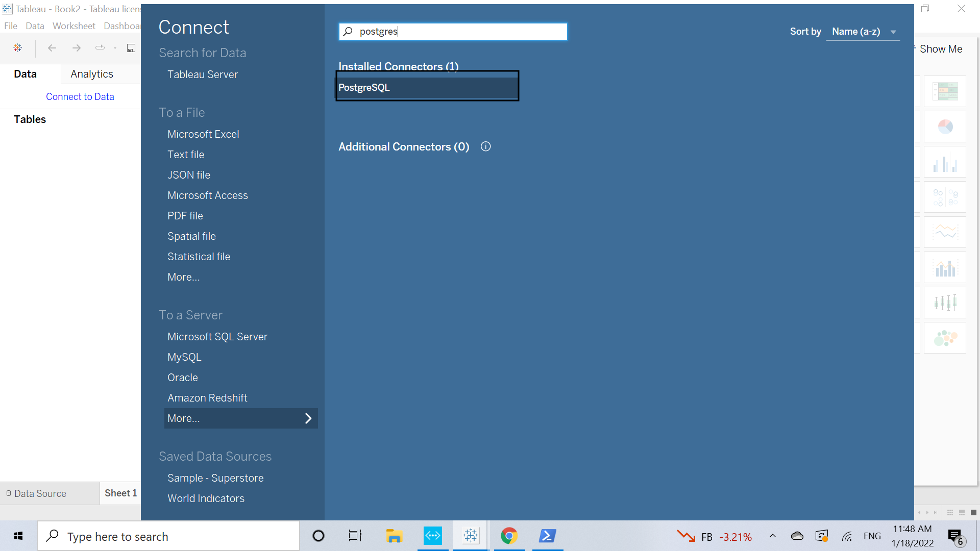Open Google Chrome from taskbar

(509, 536)
